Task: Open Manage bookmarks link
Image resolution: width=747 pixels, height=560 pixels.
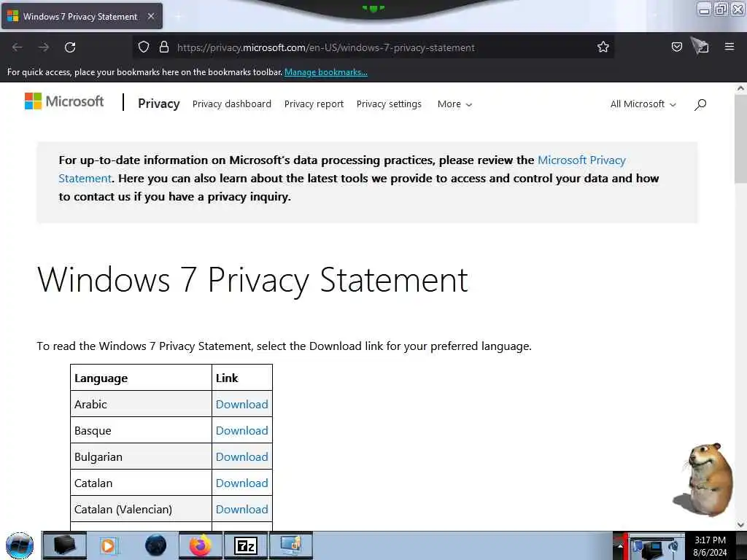Action: coord(326,72)
